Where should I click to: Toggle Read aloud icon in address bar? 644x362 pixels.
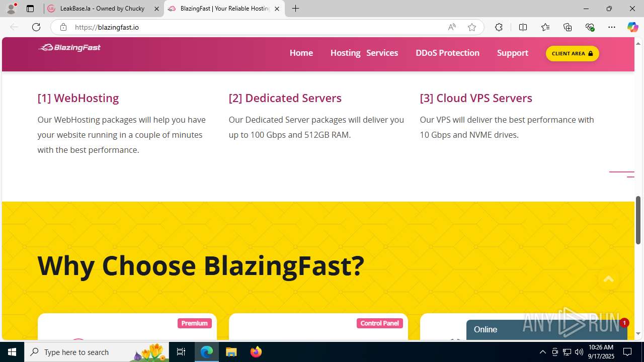[x=452, y=27]
